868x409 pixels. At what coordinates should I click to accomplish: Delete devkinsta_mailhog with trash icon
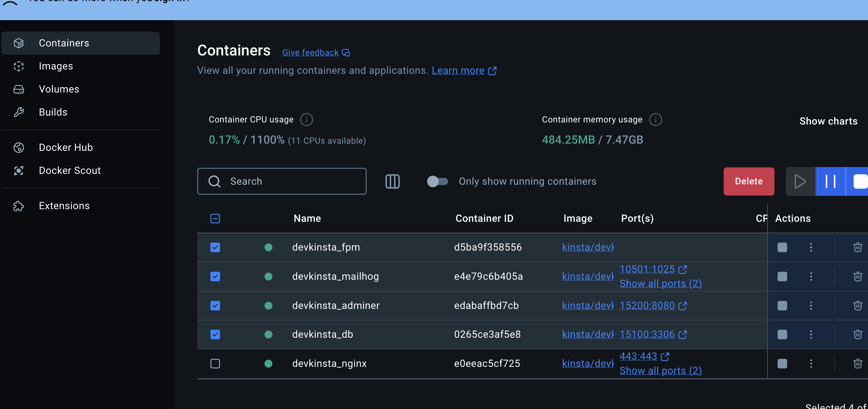[858, 277]
